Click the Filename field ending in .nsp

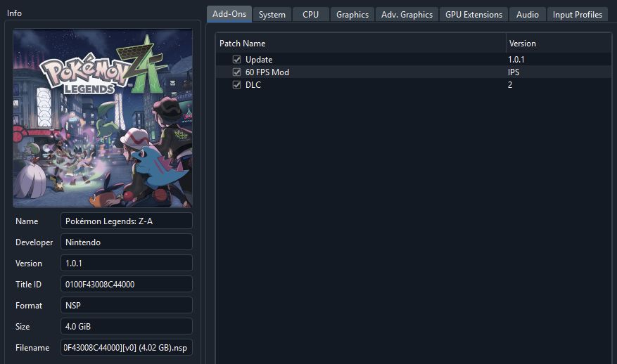(x=127, y=348)
